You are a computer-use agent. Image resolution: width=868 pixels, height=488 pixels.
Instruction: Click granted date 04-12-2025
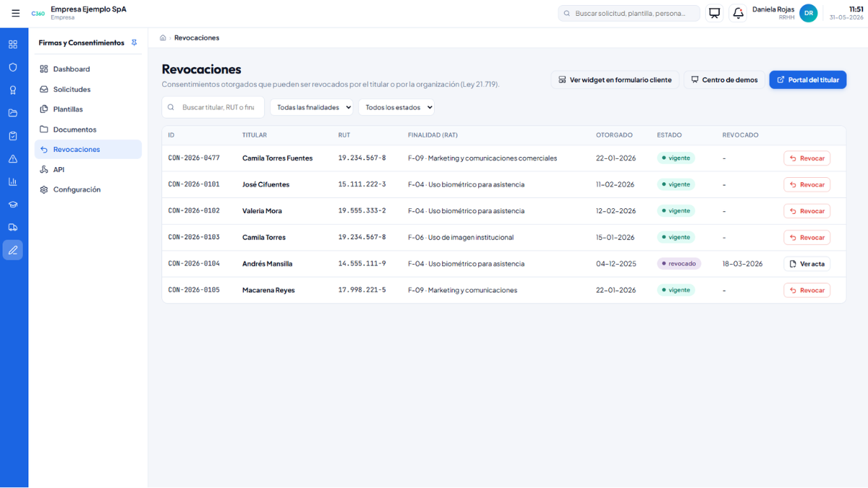pos(616,264)
